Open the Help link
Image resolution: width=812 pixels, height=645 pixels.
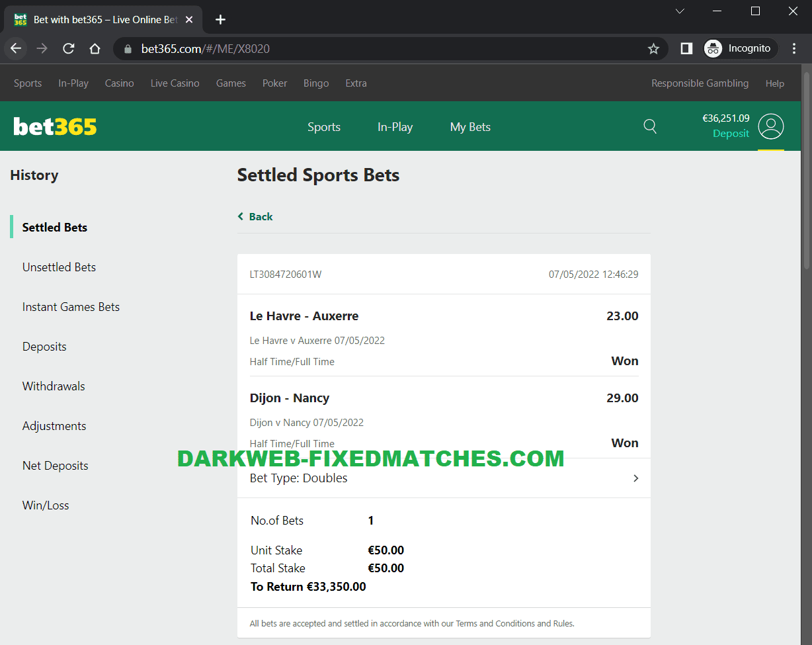tap(775, 83)
